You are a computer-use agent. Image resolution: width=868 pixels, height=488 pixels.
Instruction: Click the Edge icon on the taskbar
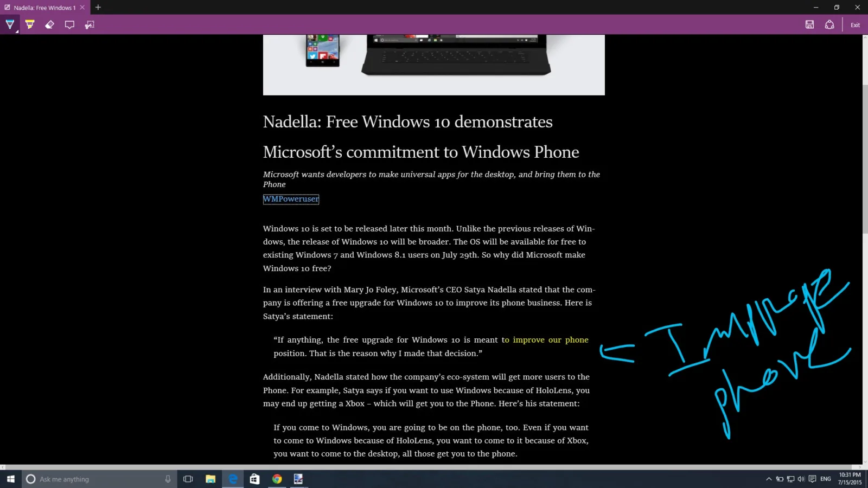pos(233,479)
